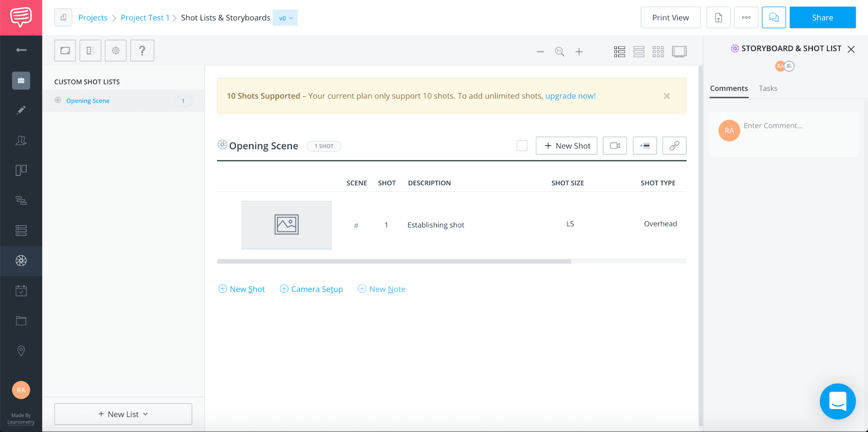
Task: Add a shot with the New Shot button
Action: (x=566, y=145)
